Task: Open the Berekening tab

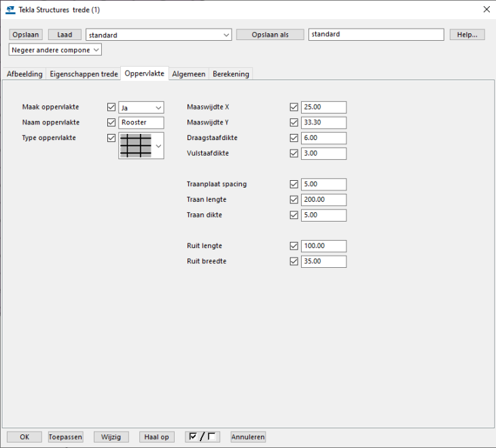Action: (x=231, y=74)
